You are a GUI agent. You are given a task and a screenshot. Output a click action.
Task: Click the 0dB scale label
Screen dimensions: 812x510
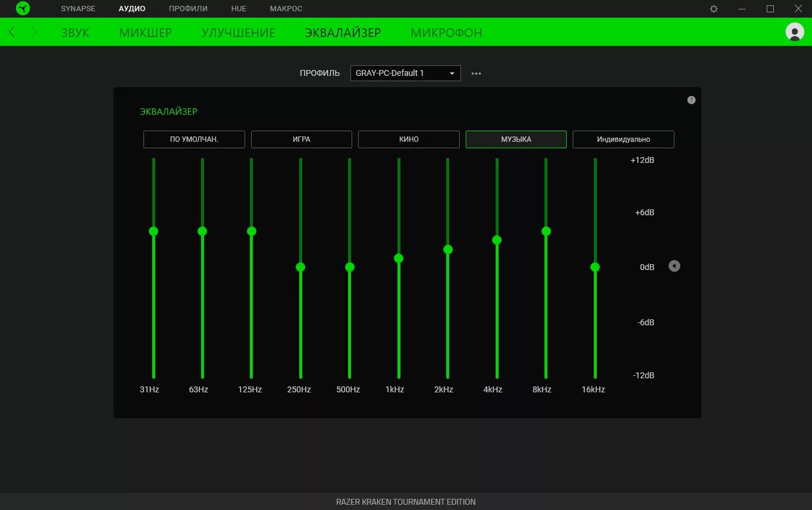coord(647,267)
